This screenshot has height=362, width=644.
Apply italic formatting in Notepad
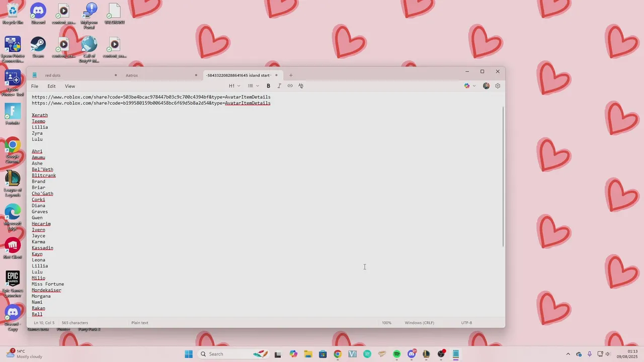[x=279, y=86]
